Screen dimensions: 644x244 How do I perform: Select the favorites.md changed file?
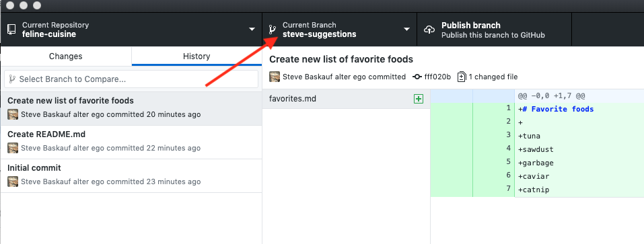click(347, 99)
